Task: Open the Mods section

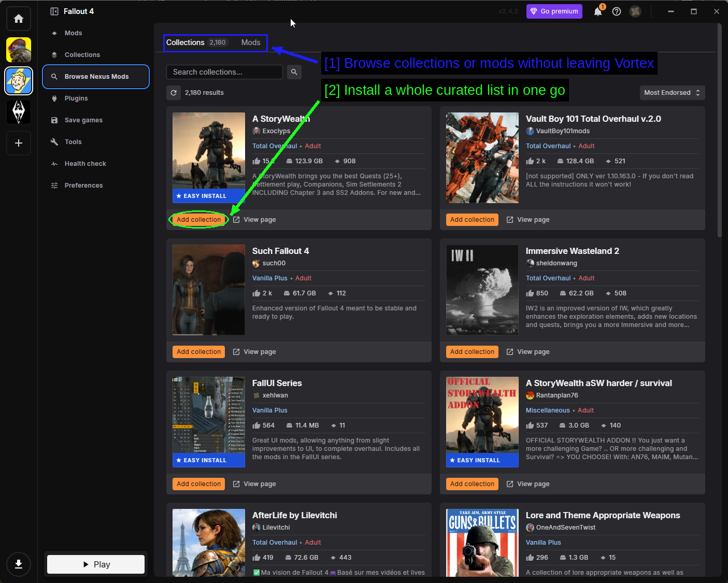Action: (96, 33)
